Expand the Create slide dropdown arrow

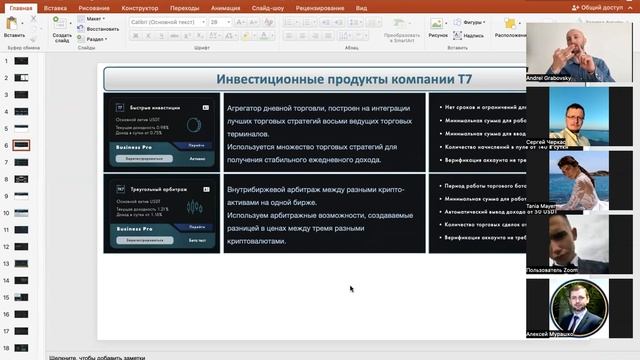(x=70, y=23)
